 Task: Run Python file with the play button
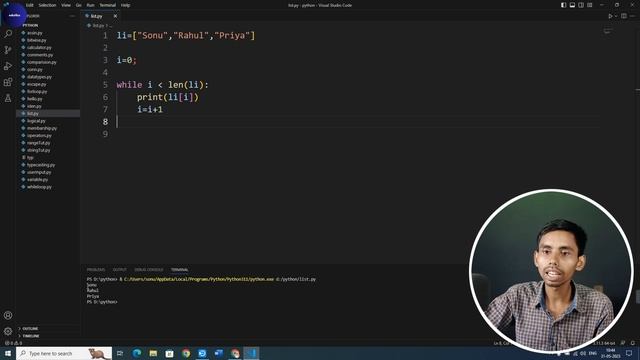610,16
